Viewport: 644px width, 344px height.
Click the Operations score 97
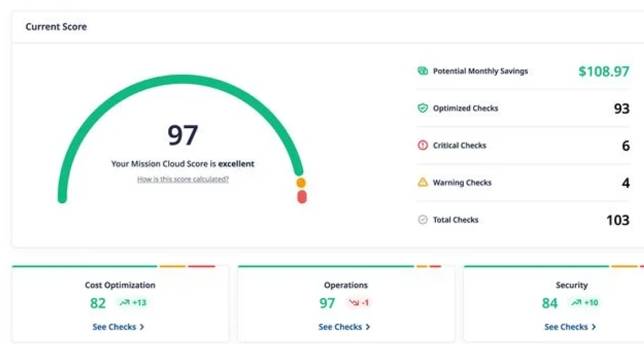coord(327,304)
